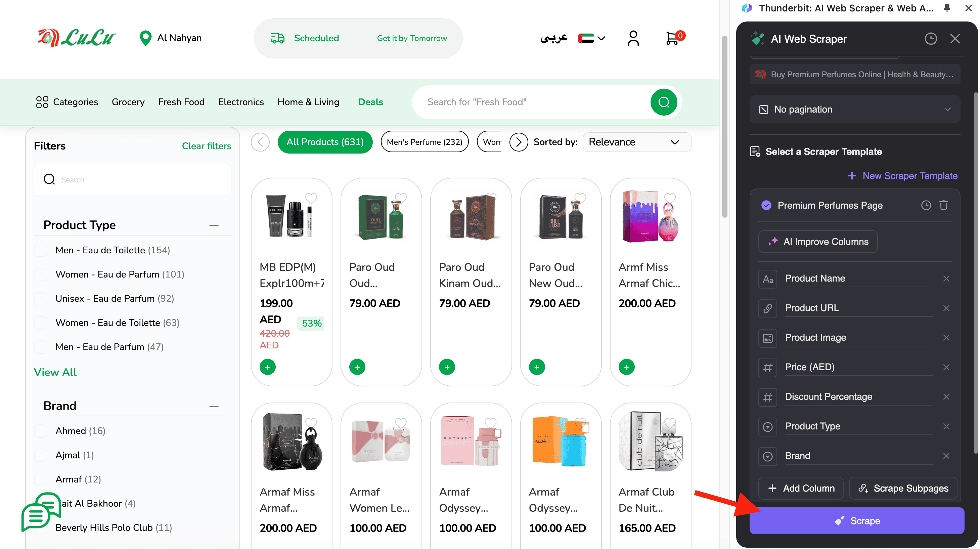Click View All product types link

(x=55, y=372)
